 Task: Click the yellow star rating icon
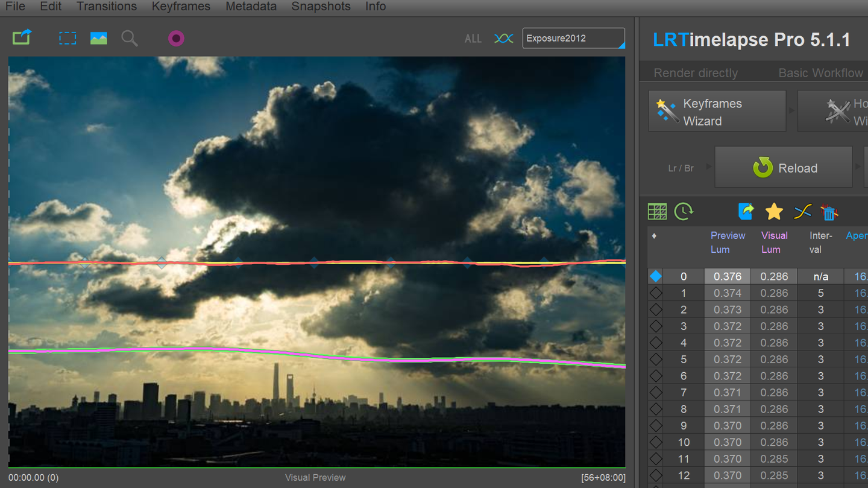[x=774, y=212]
